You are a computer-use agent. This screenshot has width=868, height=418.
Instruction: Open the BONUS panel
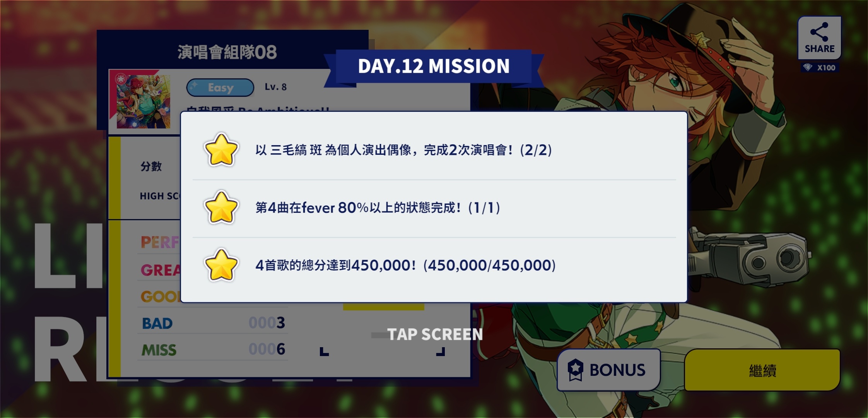pos(608,370)
